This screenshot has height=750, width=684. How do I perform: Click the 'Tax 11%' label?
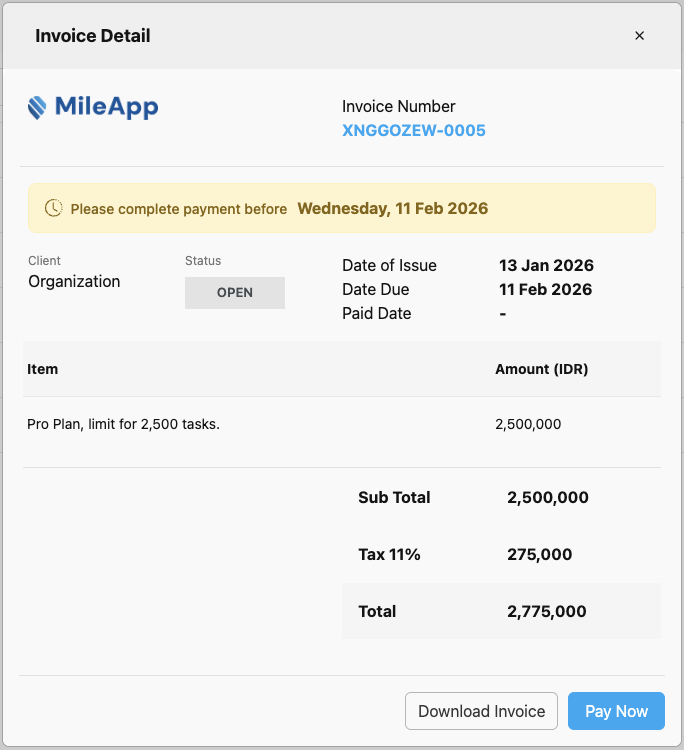389,554
